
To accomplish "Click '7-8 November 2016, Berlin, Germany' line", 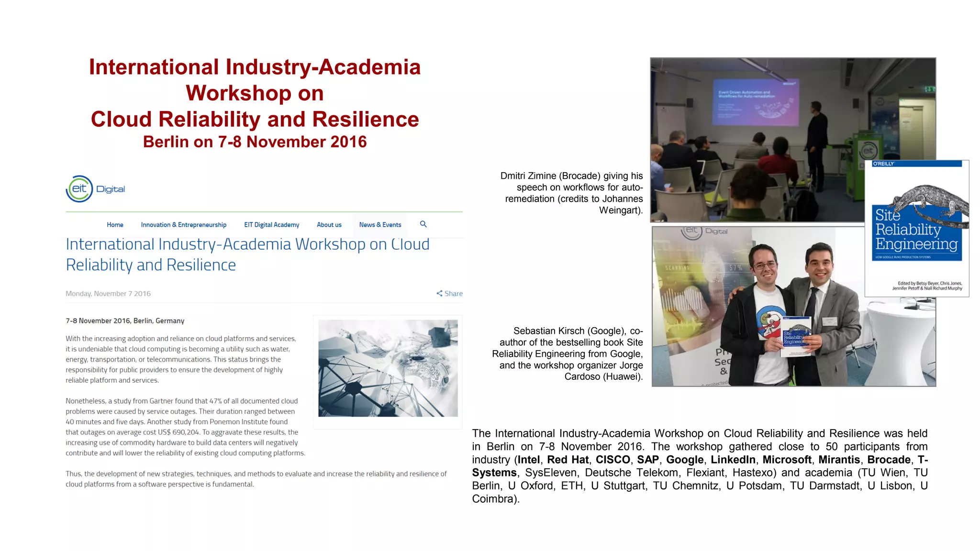I will pos(125,321).
